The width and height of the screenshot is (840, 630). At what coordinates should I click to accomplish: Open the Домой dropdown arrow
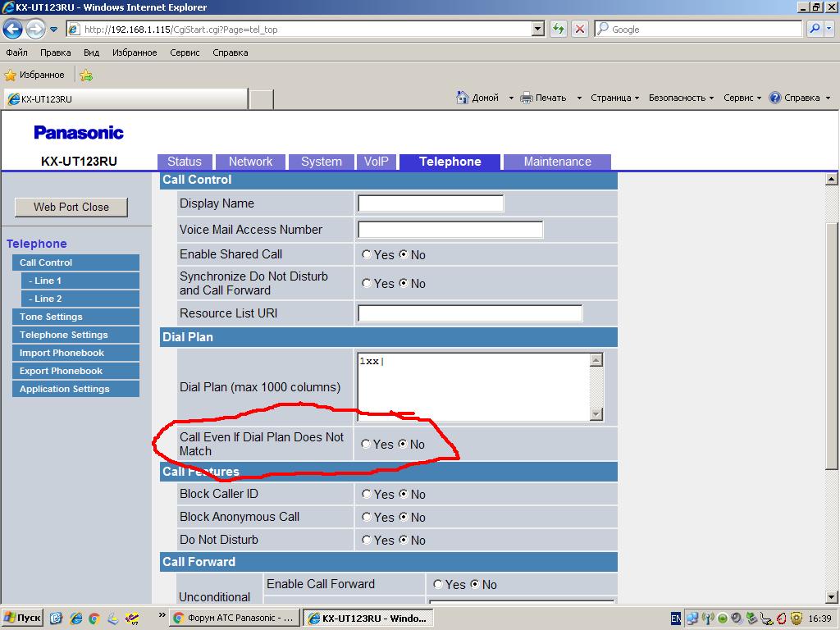click(511, 98)
